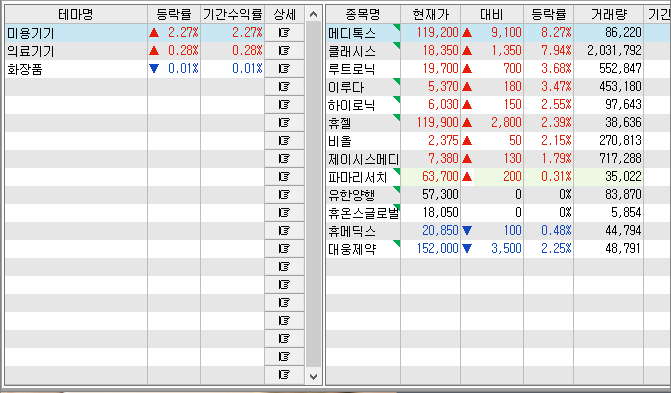Sort stocks by 거래량 header
This screenshot has width=671, height=393.
tap(609, 15)
